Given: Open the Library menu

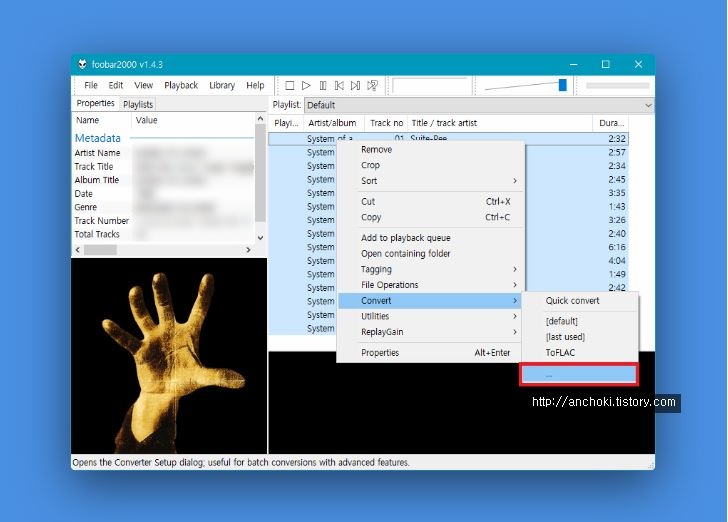Looking at the screenshot, I should pos(222,85).
